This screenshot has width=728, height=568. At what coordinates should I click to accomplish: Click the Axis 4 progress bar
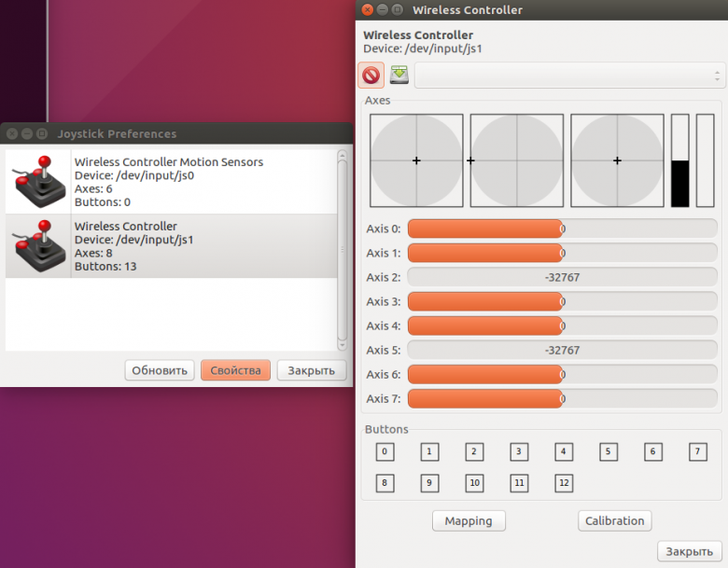click(562, 326)
